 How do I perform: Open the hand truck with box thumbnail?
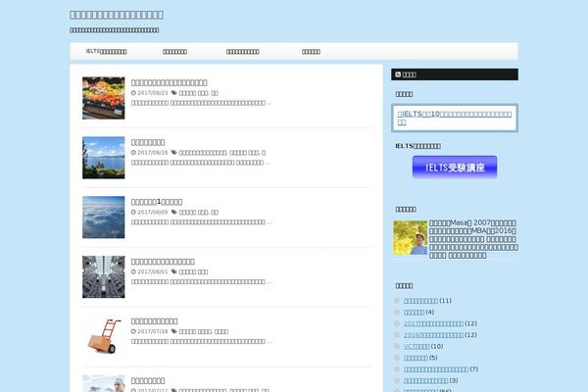tap(104, 336)
